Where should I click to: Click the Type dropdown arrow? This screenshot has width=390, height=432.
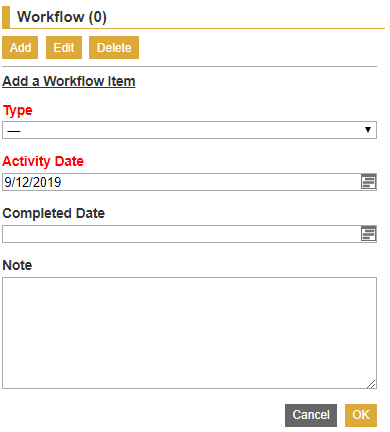click(368, 130)
